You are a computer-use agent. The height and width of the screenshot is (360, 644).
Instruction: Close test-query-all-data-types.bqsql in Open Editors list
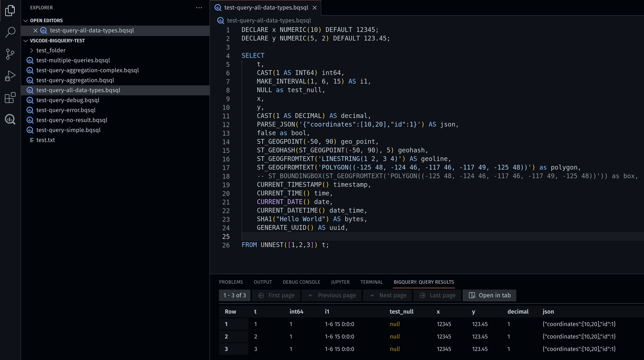tap(36, 31)
